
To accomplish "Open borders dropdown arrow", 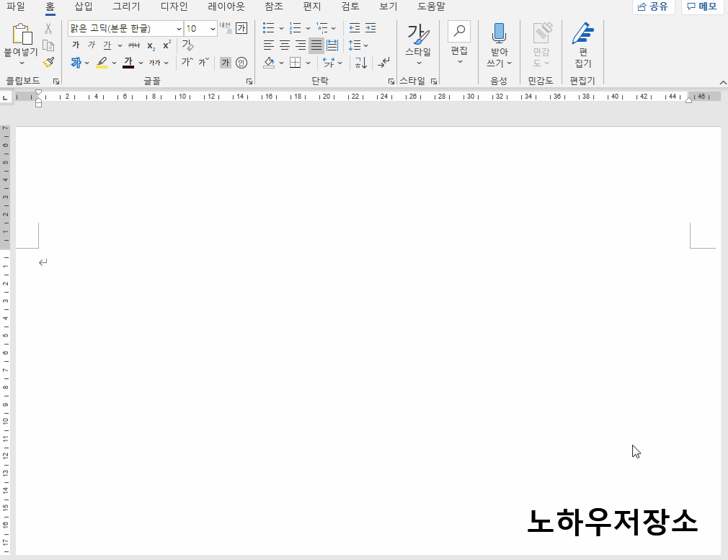I will [x=308, y=63].
